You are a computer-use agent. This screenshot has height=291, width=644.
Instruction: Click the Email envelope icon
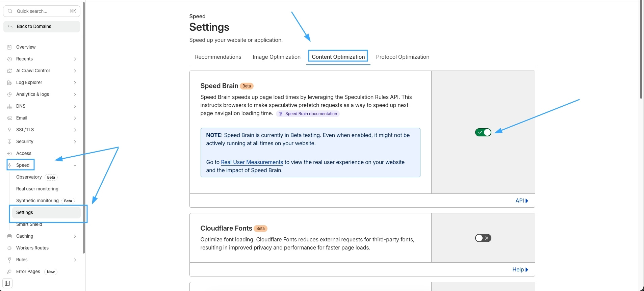tap(9, 118)
